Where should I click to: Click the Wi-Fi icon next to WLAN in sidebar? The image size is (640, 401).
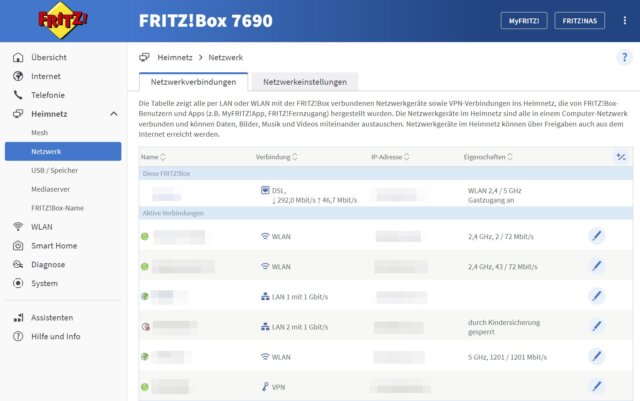click(x=18, y=226)
